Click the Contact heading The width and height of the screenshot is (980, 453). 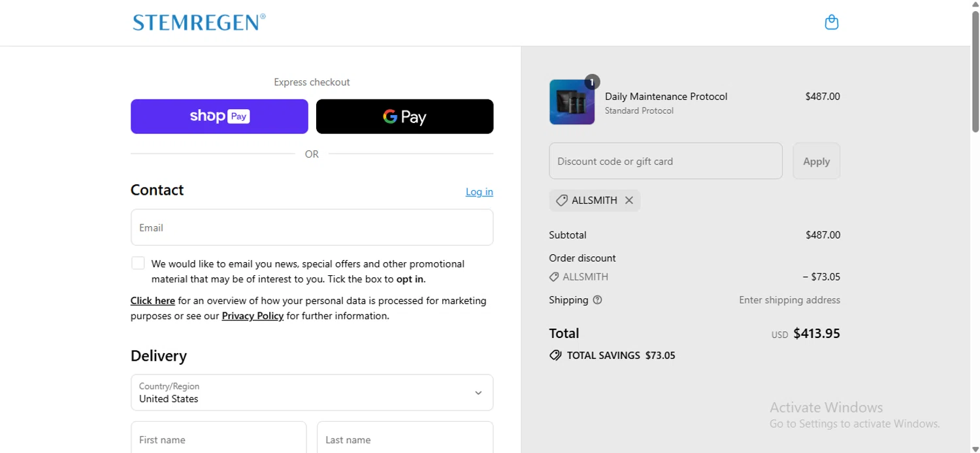(157, 190)
